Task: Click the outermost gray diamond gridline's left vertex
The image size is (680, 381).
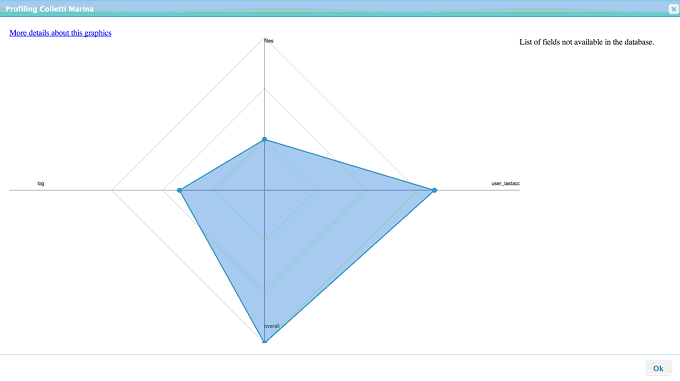Action: pos(112,190)
